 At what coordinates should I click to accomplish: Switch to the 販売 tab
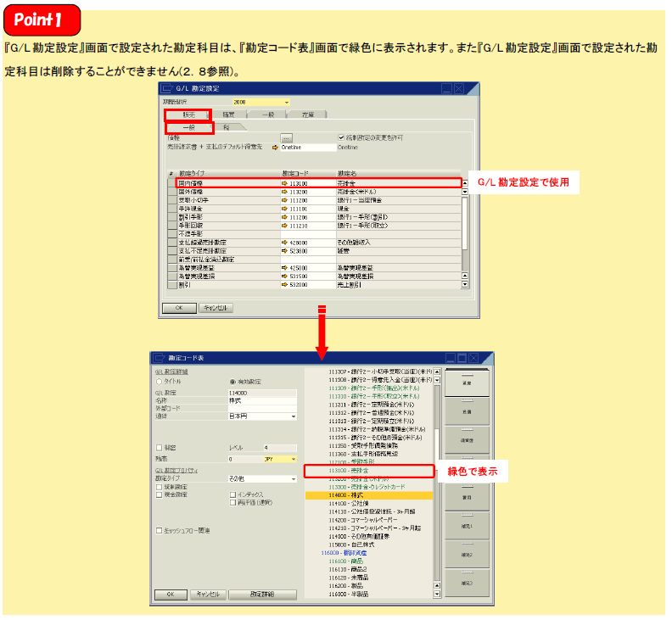point(188,114)
